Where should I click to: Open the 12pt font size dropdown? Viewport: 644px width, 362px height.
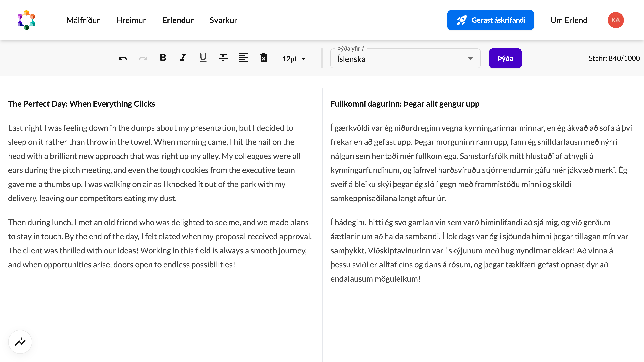tap(294, 59)
